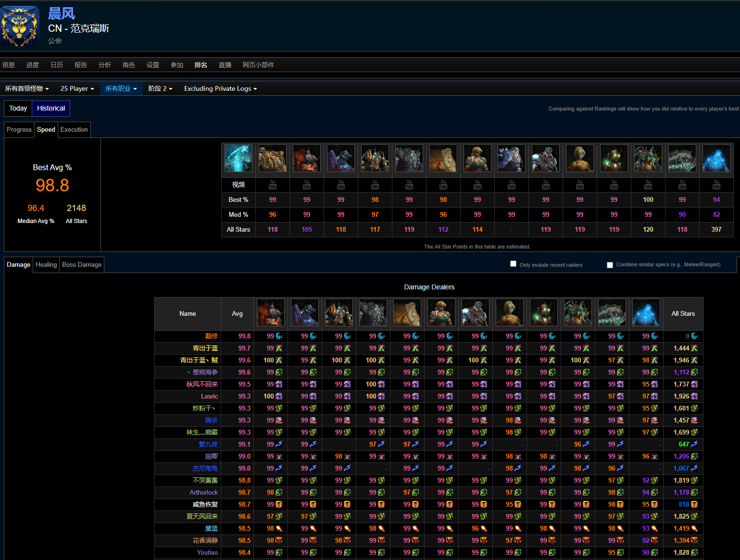Open the Excluding Private Logs dropdown
This screenshot has height=560, width=740.
[220, 89]
